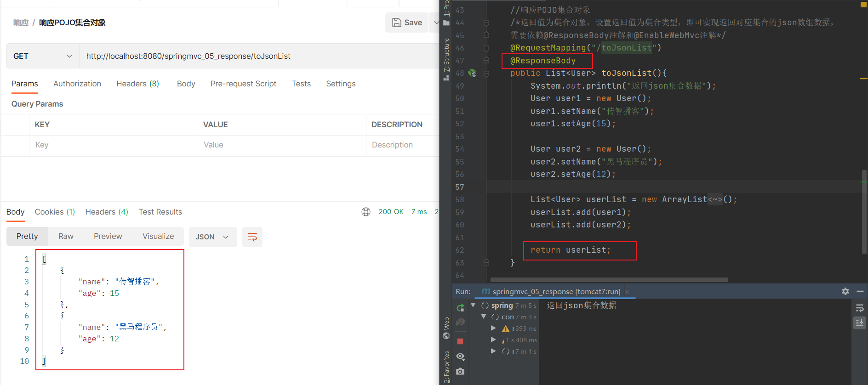Toggle code fold marker at line 44
868x385 pixels.
coord(486,23)
